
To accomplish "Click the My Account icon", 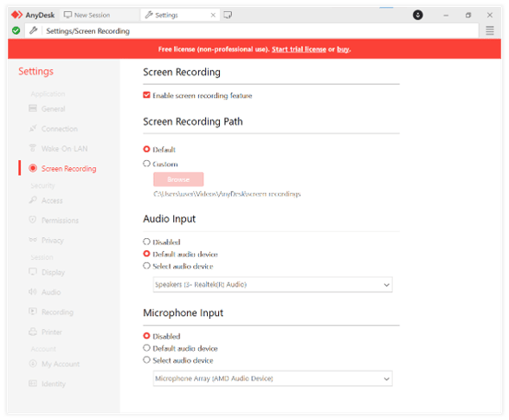I will pos(33,364).
